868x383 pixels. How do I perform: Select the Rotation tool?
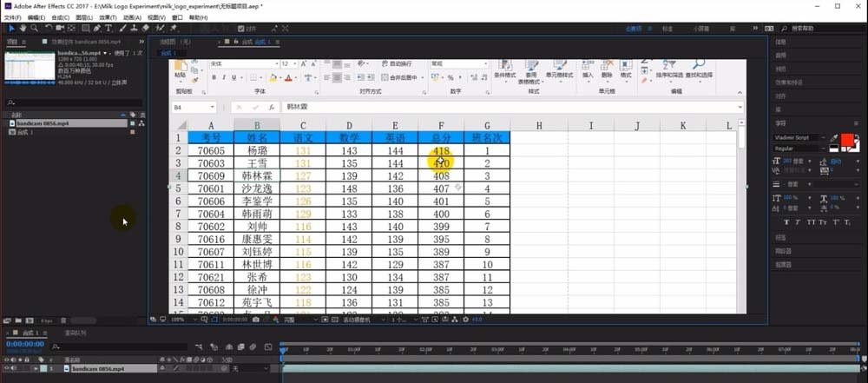tap(48, 28)
